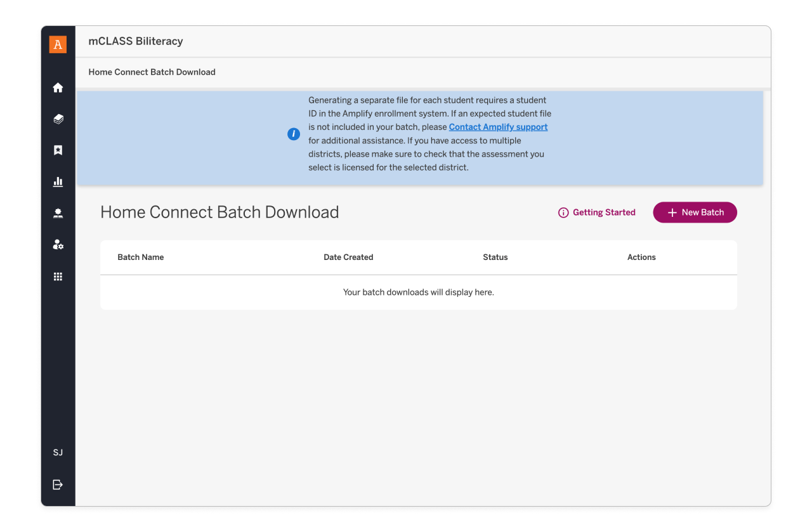
Task: Click the SJ user avatar initials
Action: (58, 452)
